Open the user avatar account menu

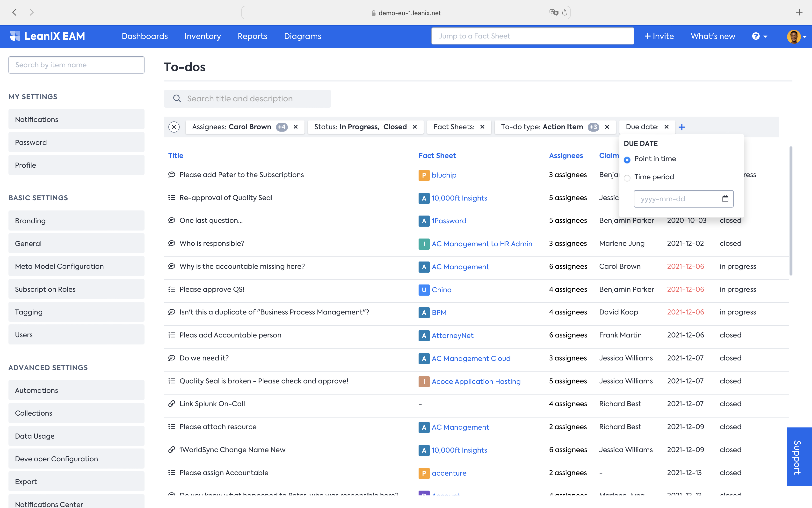(797, 36)
